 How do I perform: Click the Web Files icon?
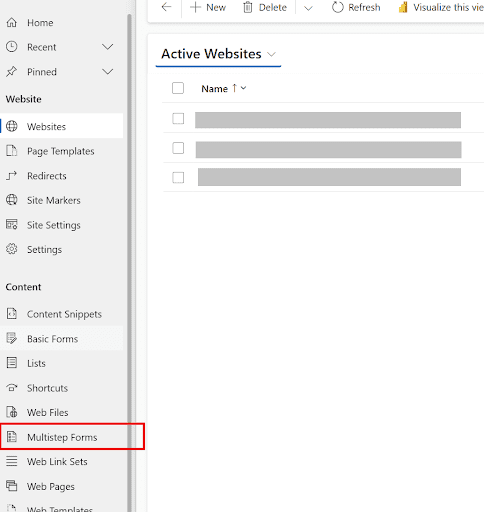12,412
